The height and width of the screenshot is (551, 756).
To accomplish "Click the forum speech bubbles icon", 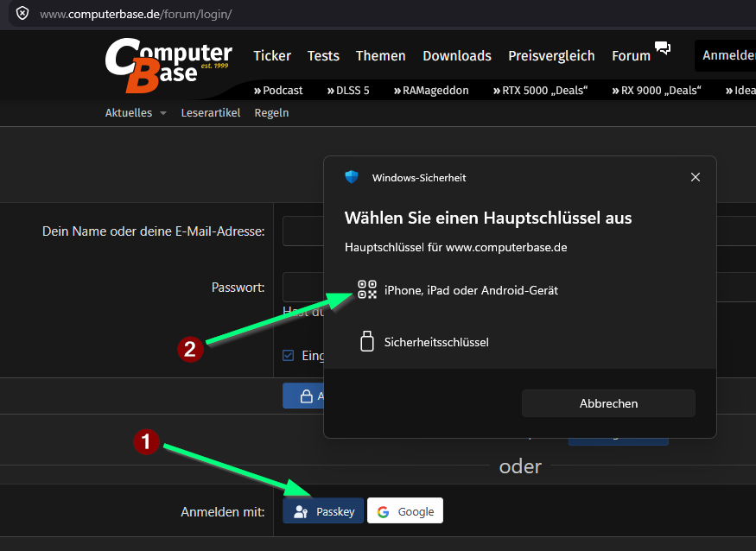I will click(x=663, y=47).
